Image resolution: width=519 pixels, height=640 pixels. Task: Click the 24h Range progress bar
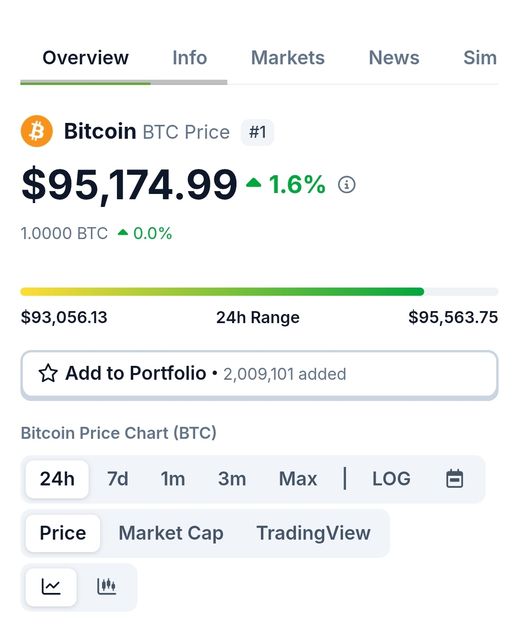260,291
